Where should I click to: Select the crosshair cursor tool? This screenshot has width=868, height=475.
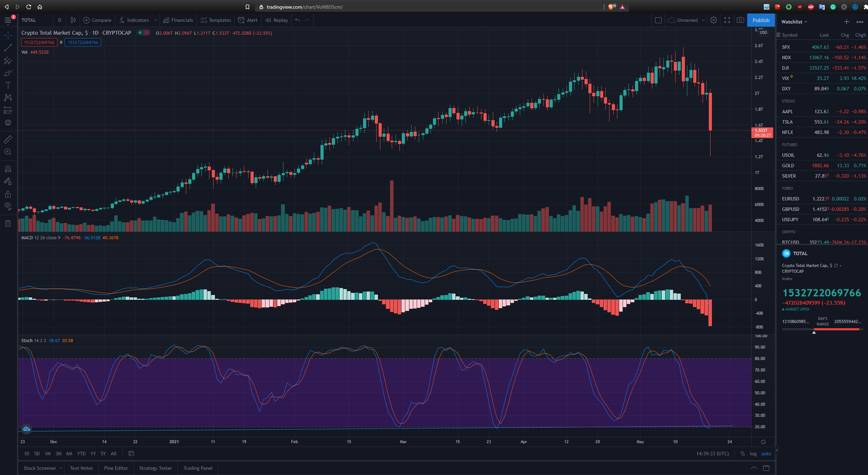8,35
